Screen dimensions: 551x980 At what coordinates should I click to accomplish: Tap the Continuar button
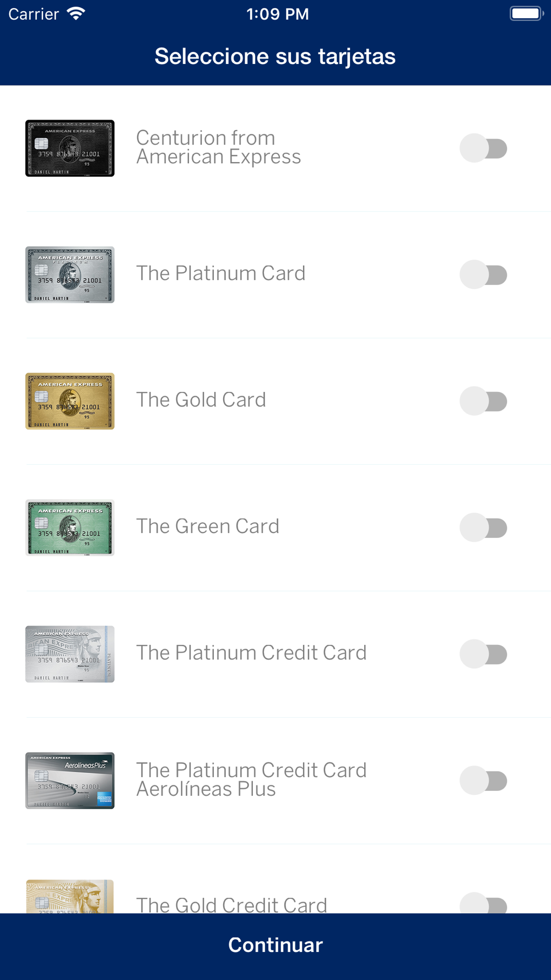275,946
